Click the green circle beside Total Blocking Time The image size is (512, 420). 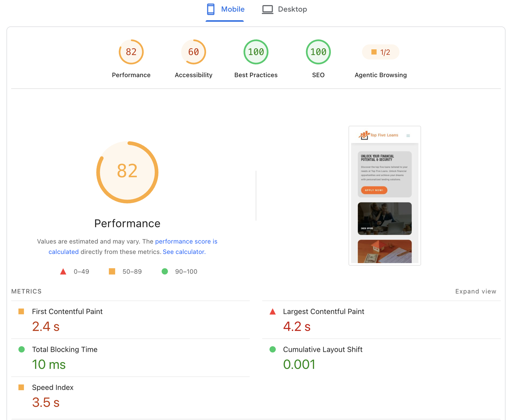point(21,349)
